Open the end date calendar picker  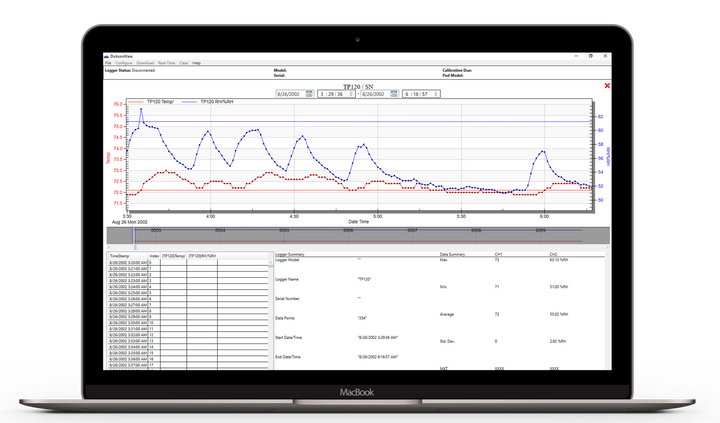pyautogui.click(x=394, y=94)
